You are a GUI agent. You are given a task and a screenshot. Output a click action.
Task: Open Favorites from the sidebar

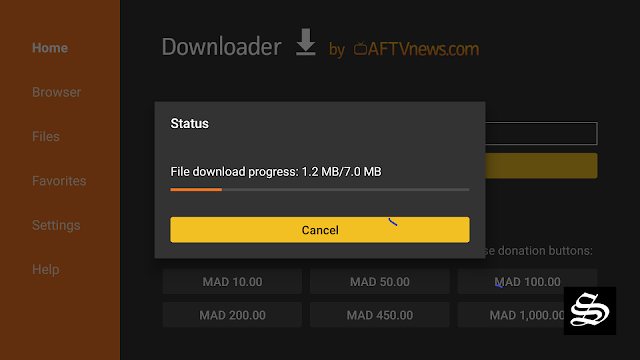tap(59, 181)
